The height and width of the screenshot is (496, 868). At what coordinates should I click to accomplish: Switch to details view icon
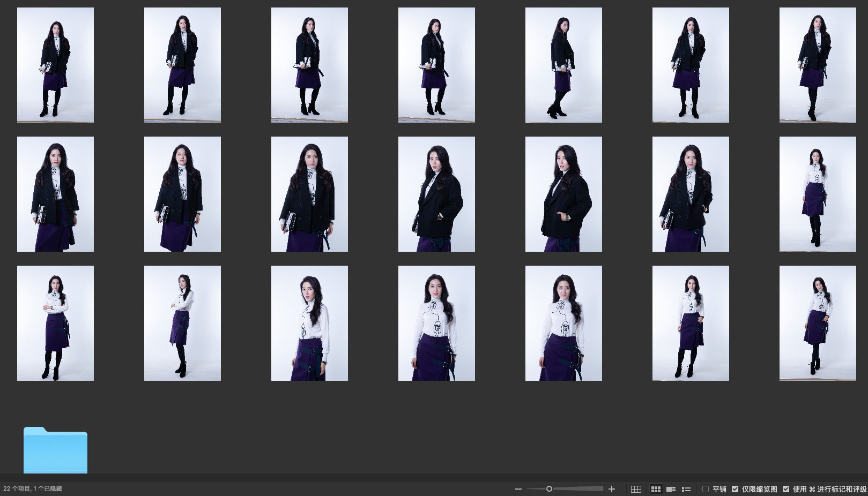pyautogui.click(x=671, y=489)
